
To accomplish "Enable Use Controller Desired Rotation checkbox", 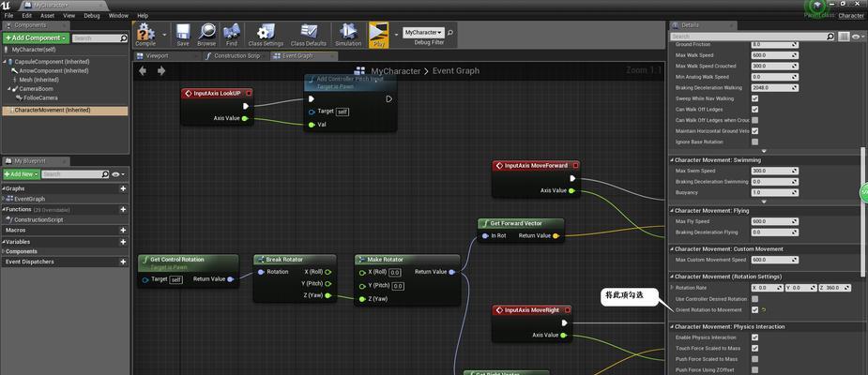I will pyautogui.click(x=754, y=299).
